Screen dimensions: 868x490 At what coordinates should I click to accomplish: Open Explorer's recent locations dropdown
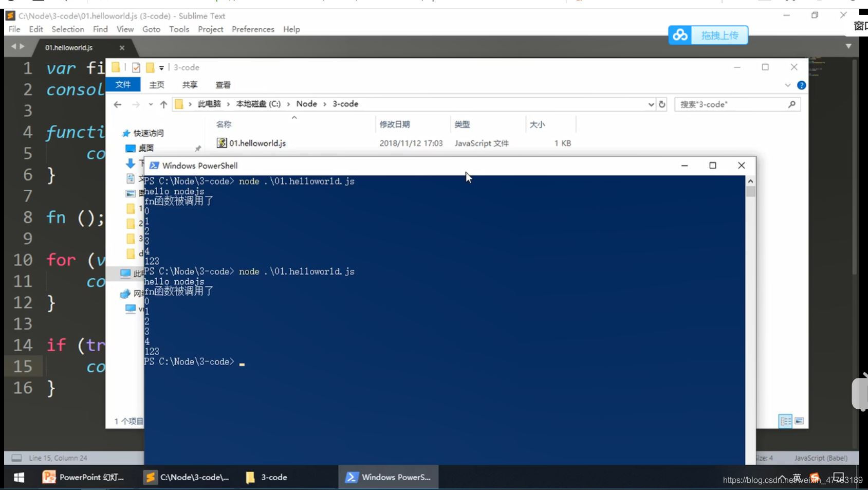click(x=151, y=104)
